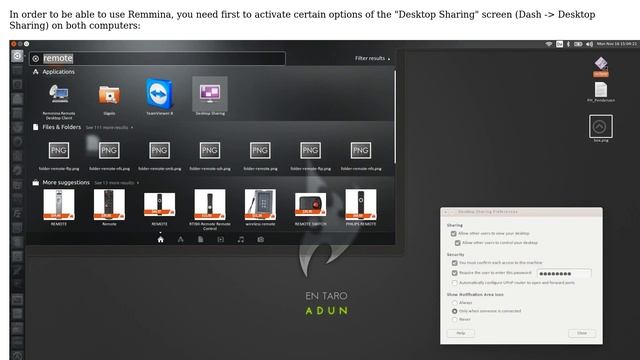Switch to the Applications lens
Viewport: 640px width, 360px height.
coord(180,240)
